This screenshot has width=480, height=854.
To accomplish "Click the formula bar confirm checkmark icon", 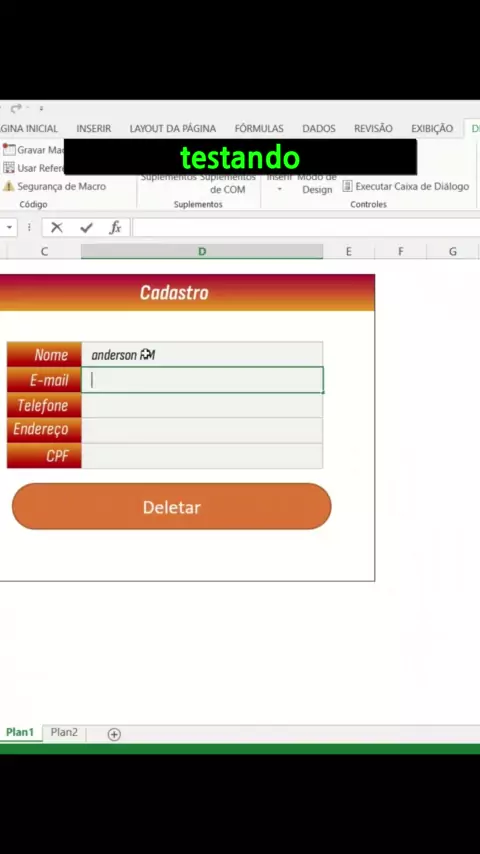I will pyautogui.click(x=86, y=228).
